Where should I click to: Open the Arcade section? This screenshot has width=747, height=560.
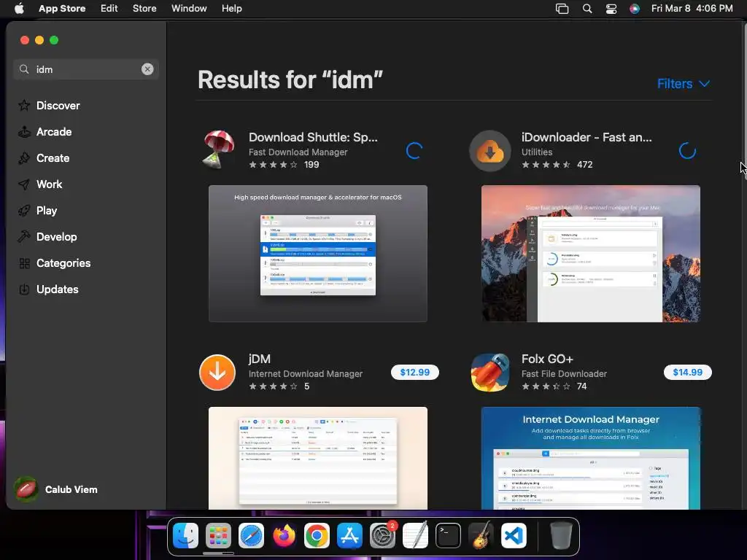(44, 132)
